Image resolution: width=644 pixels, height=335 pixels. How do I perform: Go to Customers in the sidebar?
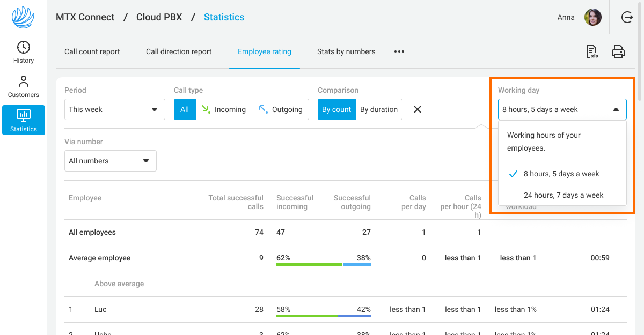coord(24,86)
